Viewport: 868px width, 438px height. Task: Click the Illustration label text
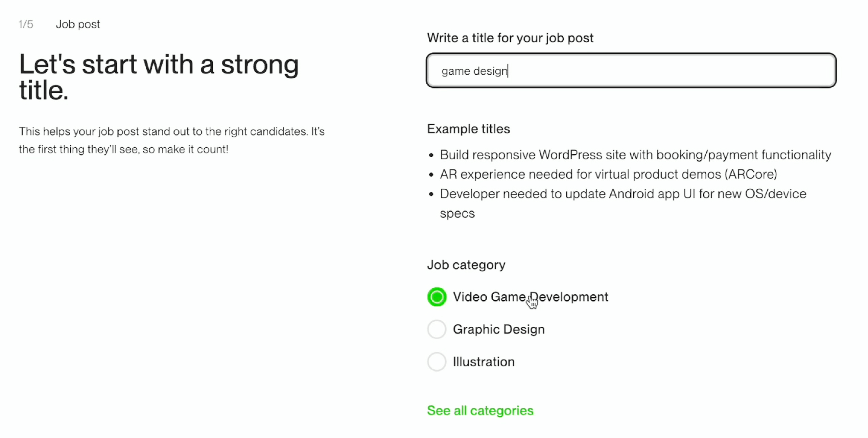click(484, 362)
